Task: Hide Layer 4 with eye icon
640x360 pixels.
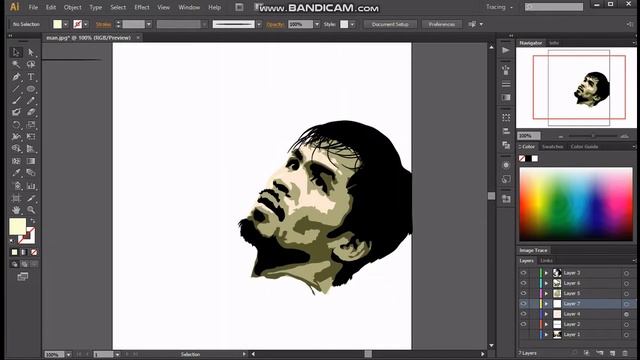Action: coord(523,313)
